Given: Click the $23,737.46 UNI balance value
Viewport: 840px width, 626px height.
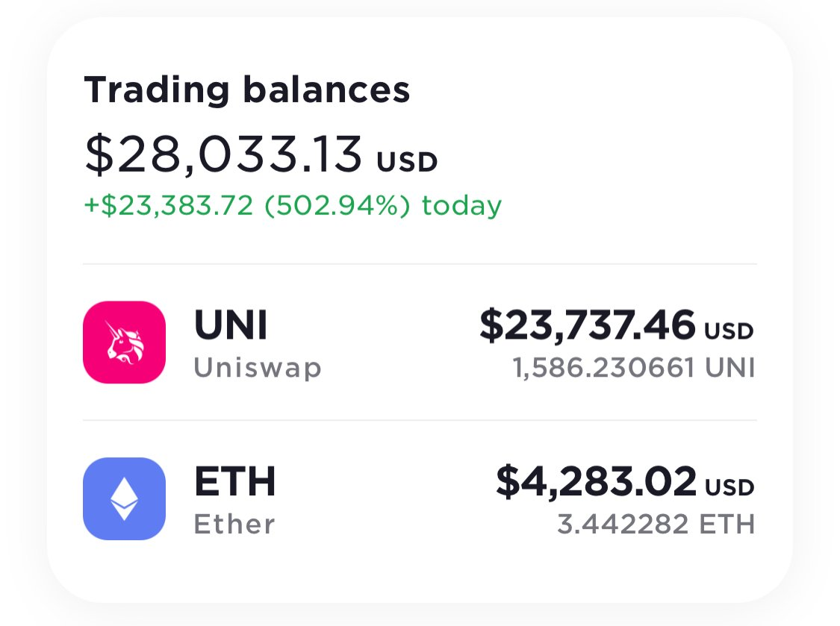Looking at the screenshot, I should [x=588, y=325].
